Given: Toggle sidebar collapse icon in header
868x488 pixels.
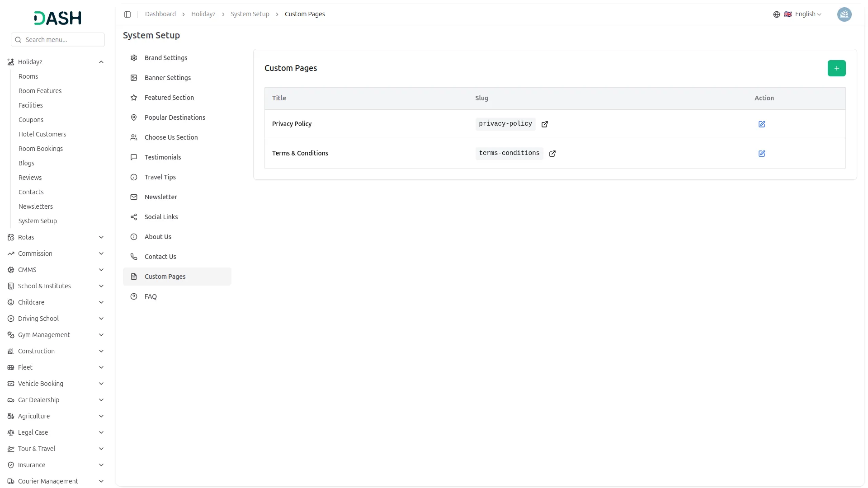Looking at the screenshot, I should point(127,14).
